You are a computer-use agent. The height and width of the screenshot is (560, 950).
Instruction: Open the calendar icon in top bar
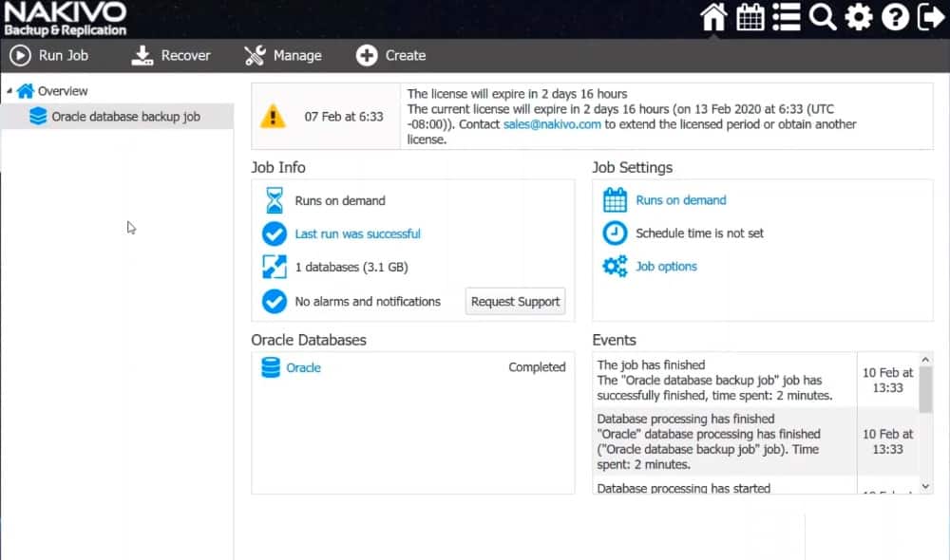pyautogui.click(x=750, y=17)
